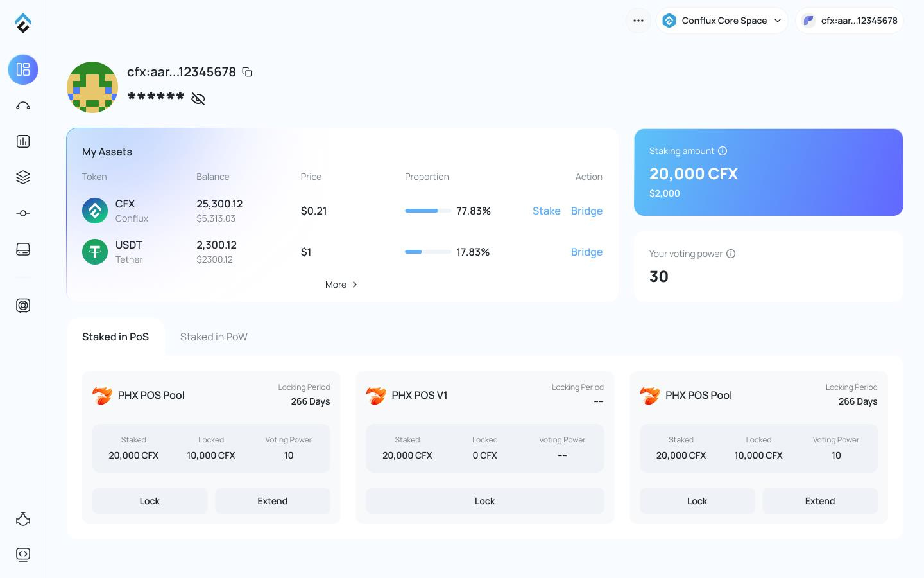The image size is (924, 578).
Task: Select the Staked in PoS tab
Action: (116, 337)
